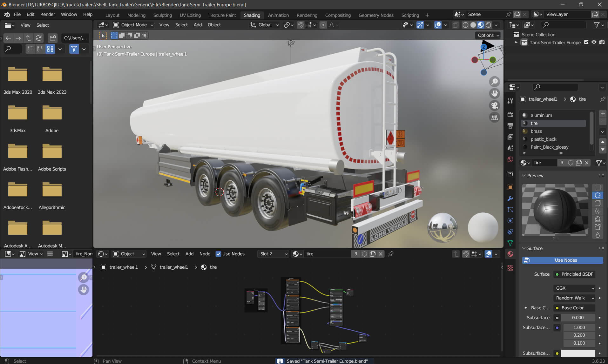
Task: Hide Tank Semi-Trailer Europe collection eye icon
Action: pyautogui.click(x=594, y=42)
